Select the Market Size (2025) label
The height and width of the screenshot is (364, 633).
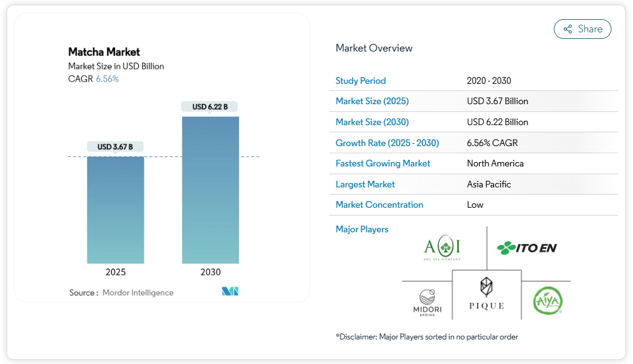[372, 101]
